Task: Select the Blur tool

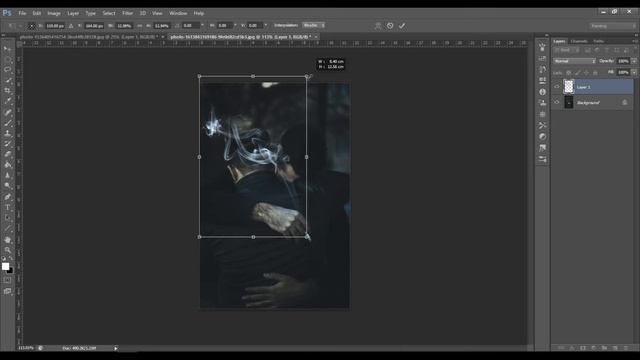Action: (7, 176)
